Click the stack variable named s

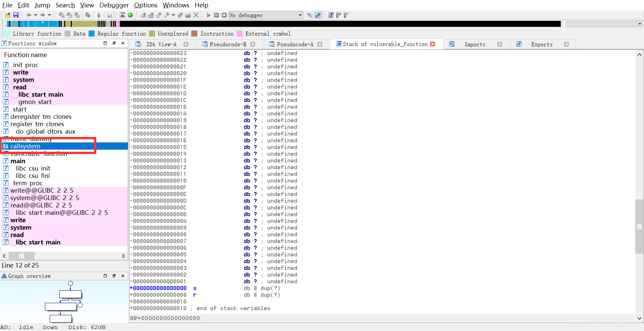coord(195,288)
